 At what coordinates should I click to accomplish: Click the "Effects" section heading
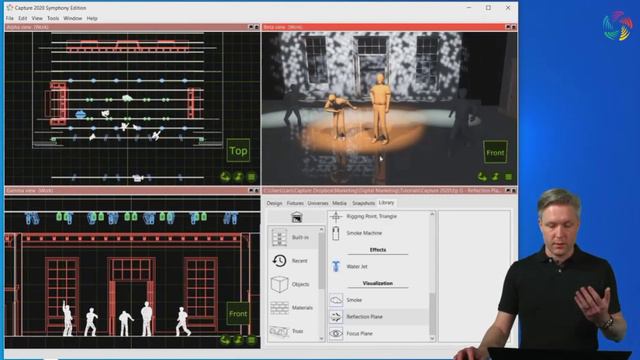pyautogui.click(x=378, y=250)
